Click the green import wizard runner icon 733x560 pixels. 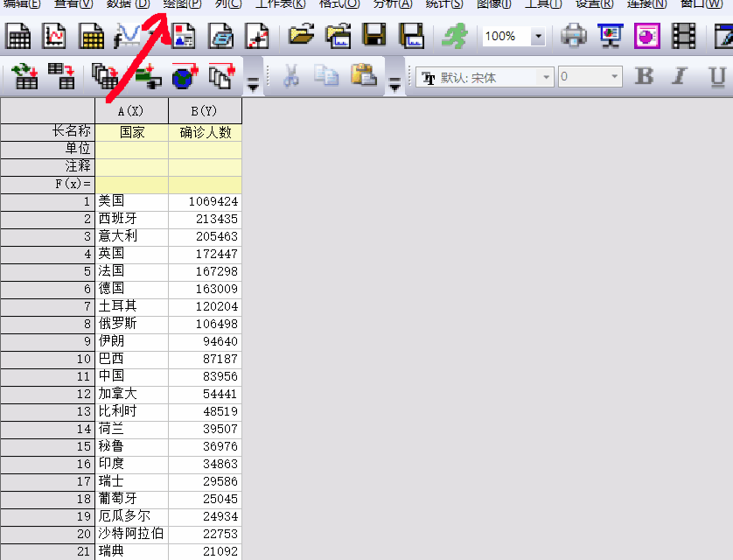(x=454, y=36)
